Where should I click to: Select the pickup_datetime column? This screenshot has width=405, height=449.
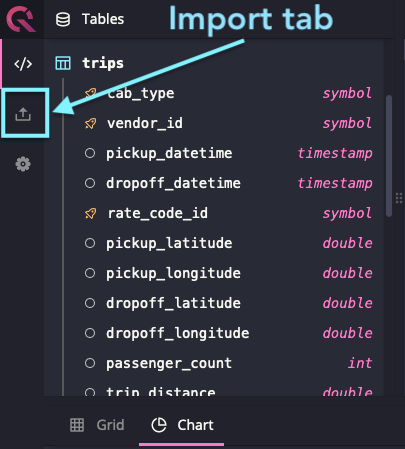click(x=169, y=153)
